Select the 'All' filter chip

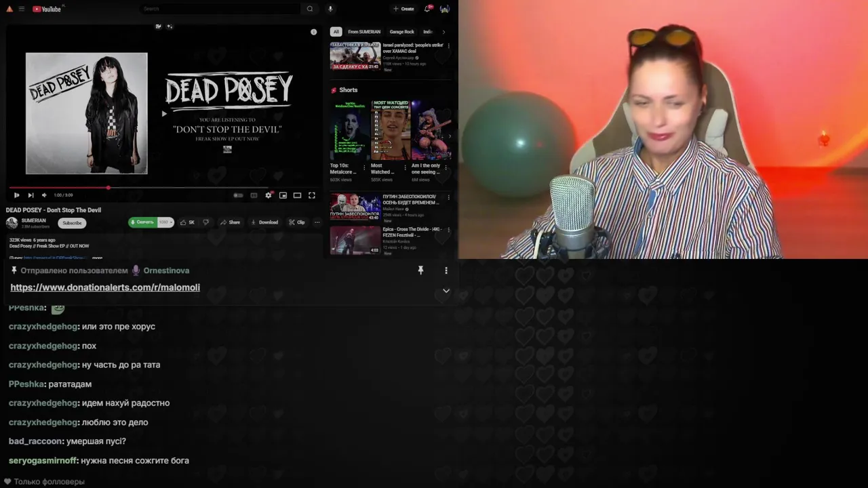336,32
